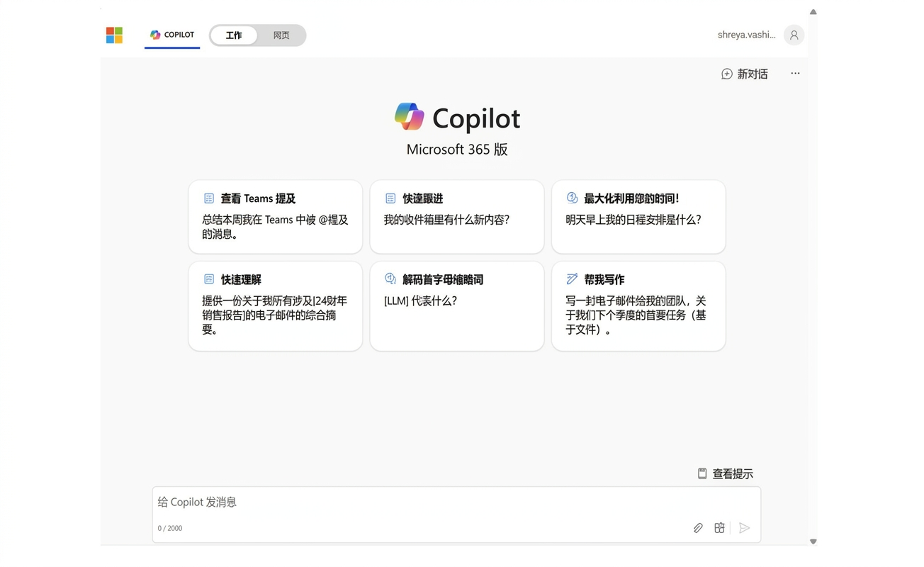Image resolution: width=924 pixels, height=567 pixels.
Task: Switch to the 工作 toggle option
Action: point(234,35)
